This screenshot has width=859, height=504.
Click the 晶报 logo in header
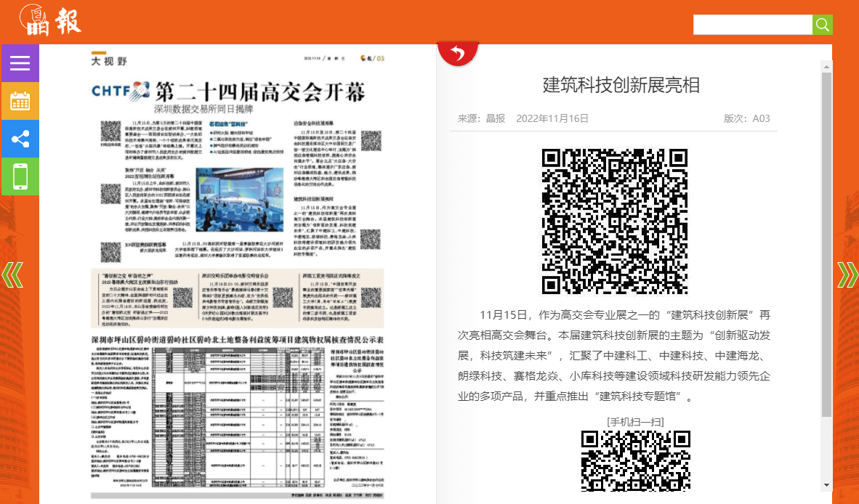(51, 20)
